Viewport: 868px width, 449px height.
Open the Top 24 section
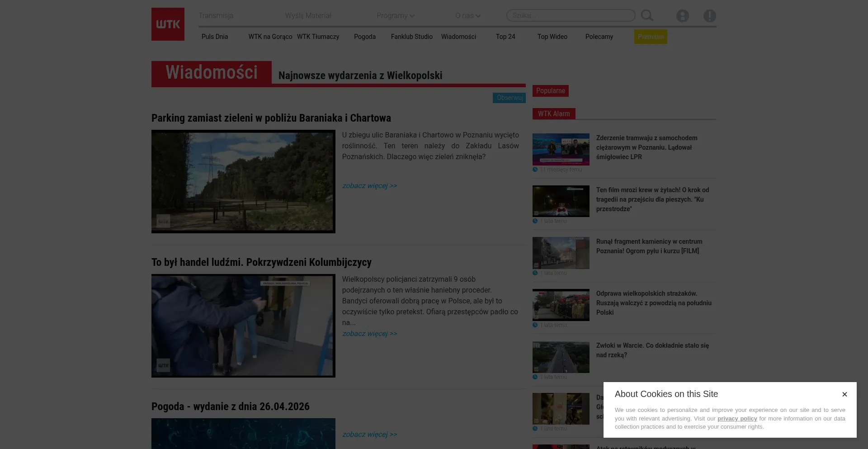click(x=505, y=37)
